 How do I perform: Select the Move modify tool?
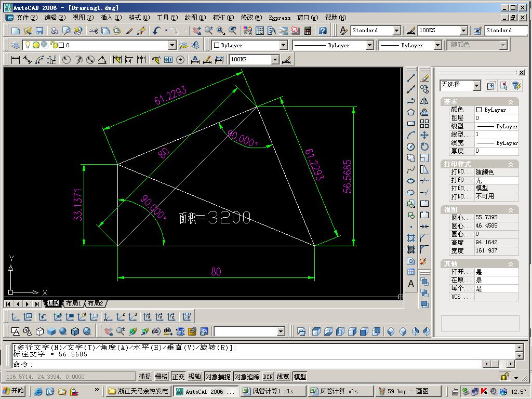point(424,135)
